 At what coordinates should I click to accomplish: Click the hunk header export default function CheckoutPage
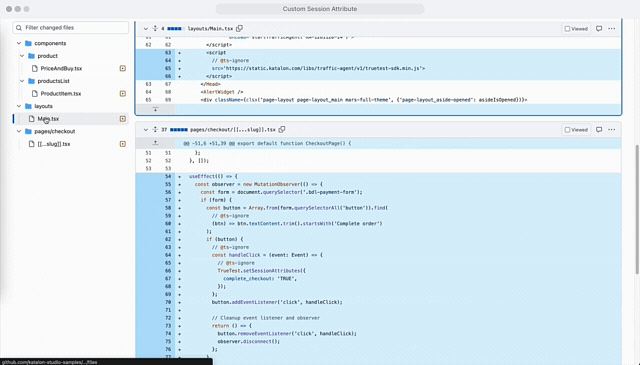click(267, 143)
